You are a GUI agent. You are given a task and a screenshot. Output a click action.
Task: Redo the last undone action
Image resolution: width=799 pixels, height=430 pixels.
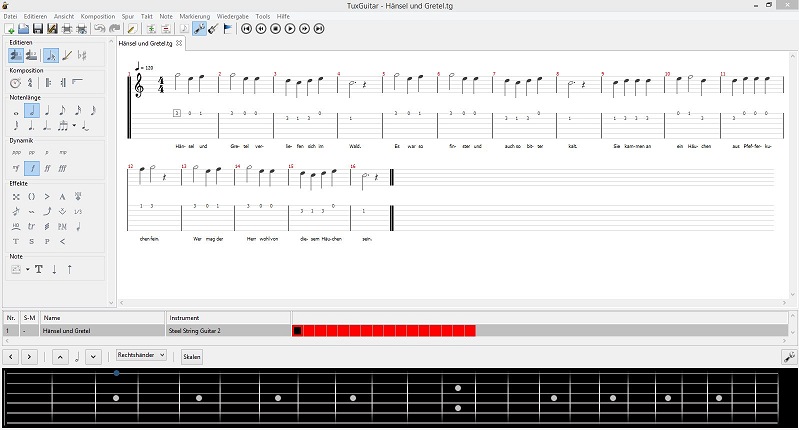[x=115, y=29]
